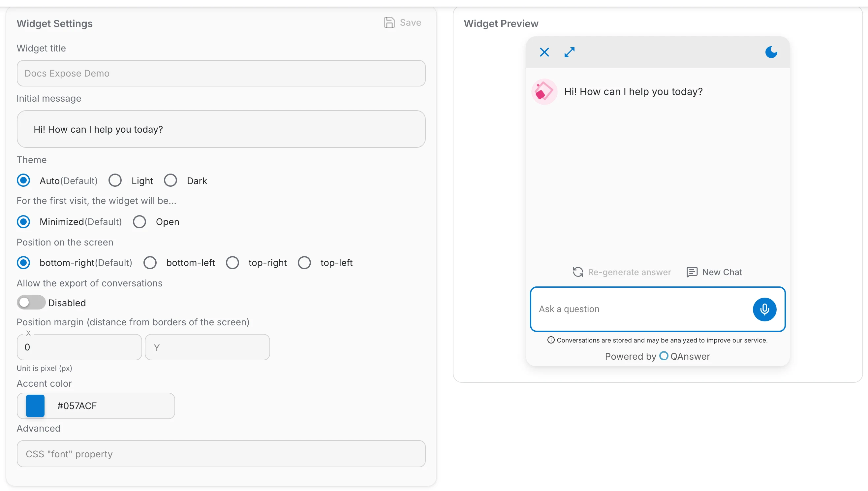Click the Initial message text box

pyautogui.click(x=221, y=129)
